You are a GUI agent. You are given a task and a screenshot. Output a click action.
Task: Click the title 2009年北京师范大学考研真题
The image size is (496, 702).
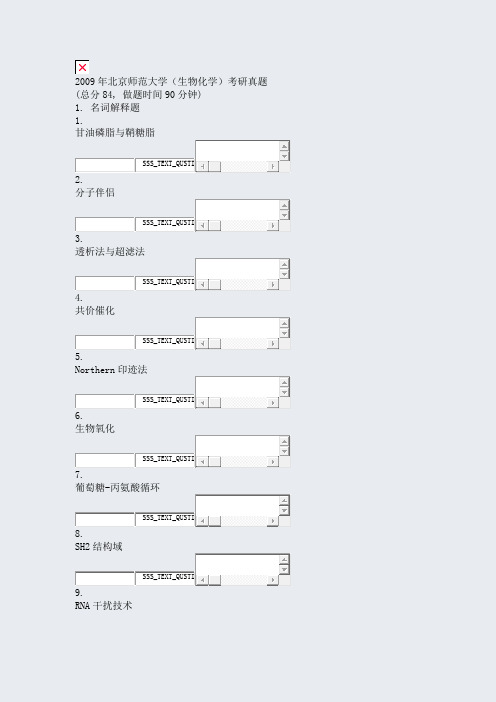pos(171,81)
